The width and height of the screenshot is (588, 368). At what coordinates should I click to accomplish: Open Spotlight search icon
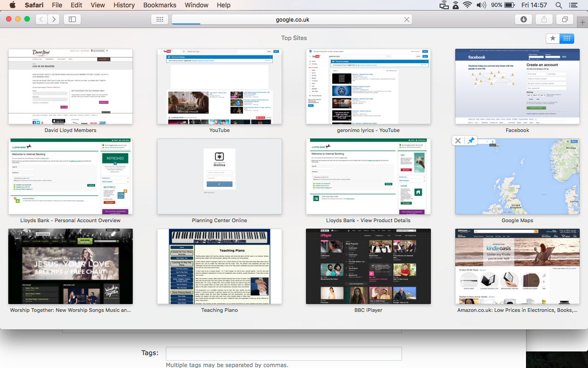click(559, 5)
